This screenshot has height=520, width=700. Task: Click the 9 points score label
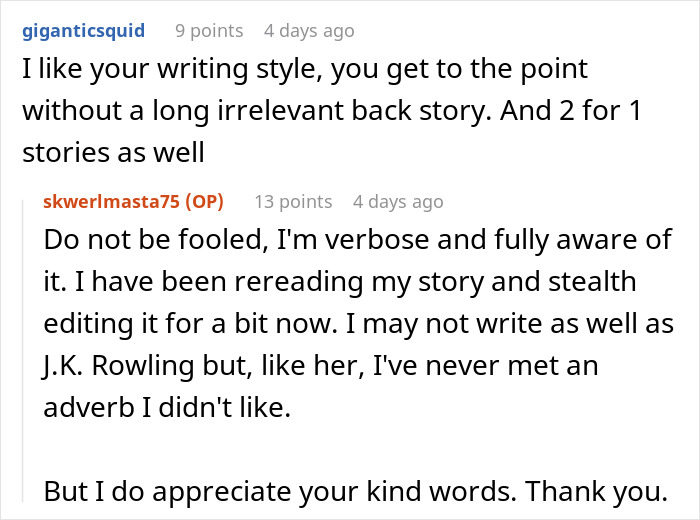pyautogui.click(x=209, y=31)
